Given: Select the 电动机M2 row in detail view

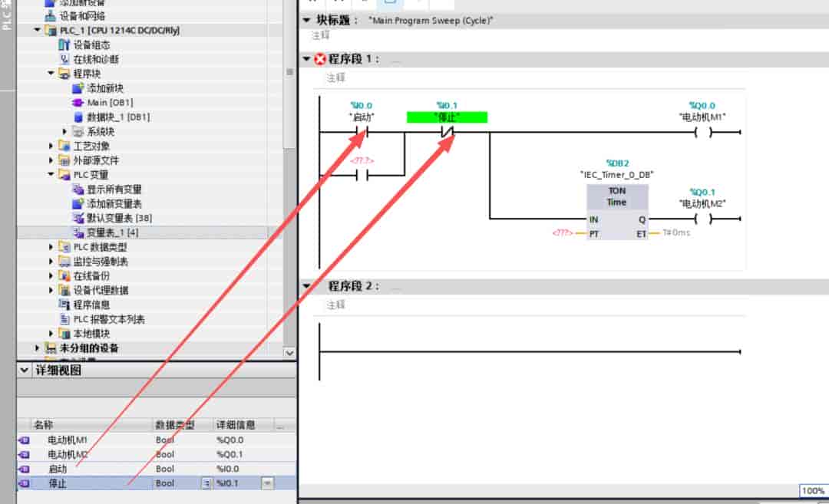Looking at the screenshot, I should [x=157, y=454].
